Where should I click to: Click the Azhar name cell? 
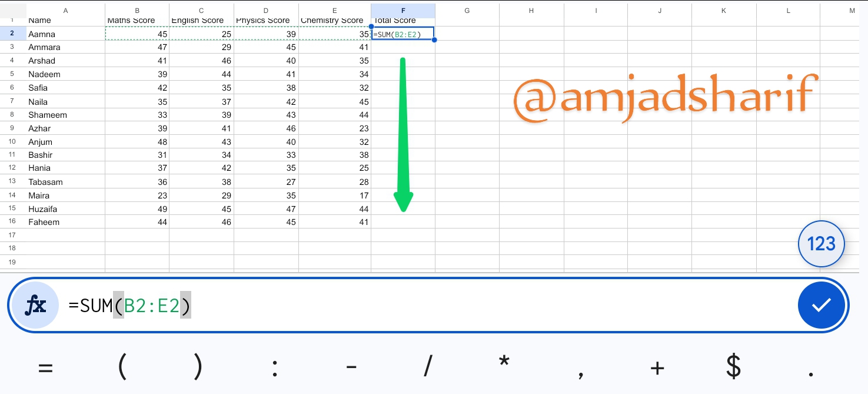65,128
